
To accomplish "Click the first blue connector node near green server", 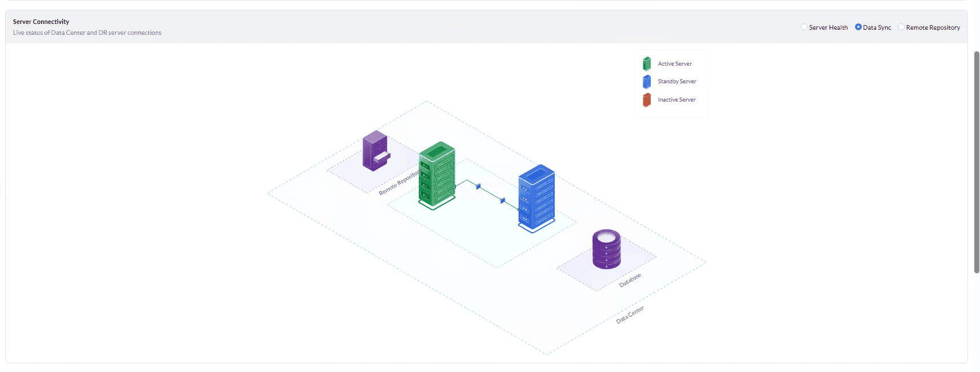I will click(x=478, y=187).
